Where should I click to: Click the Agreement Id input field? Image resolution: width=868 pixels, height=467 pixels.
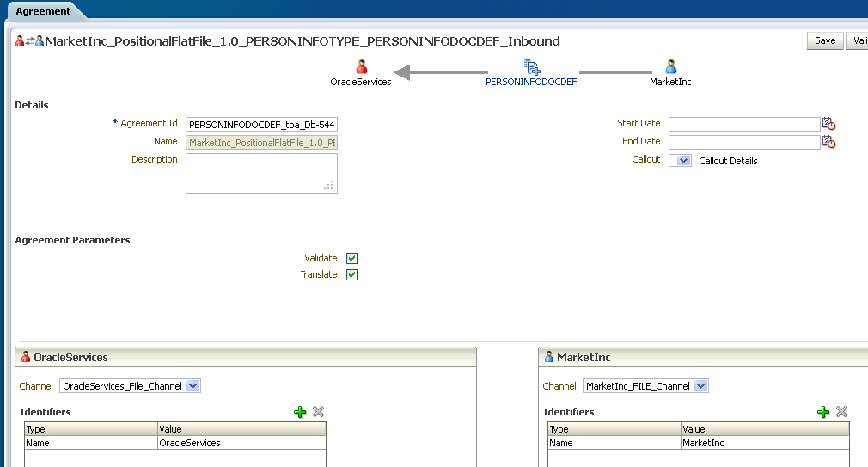pos(262,125)
